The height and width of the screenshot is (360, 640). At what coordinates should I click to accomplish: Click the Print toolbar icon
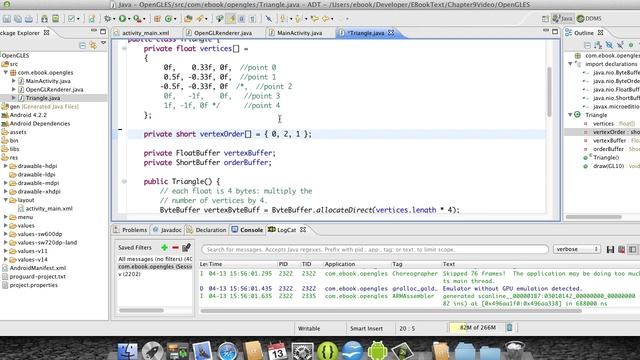tap(29, 19)
